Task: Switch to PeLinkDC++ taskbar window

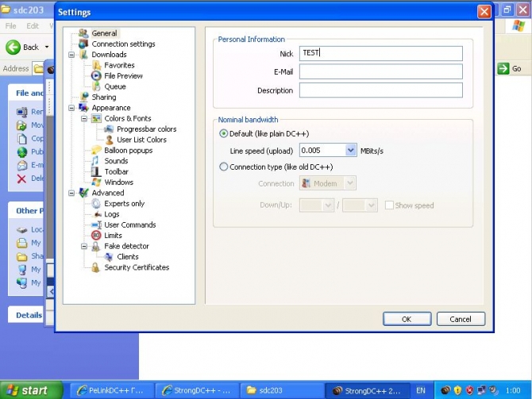Action: [112, 390]
